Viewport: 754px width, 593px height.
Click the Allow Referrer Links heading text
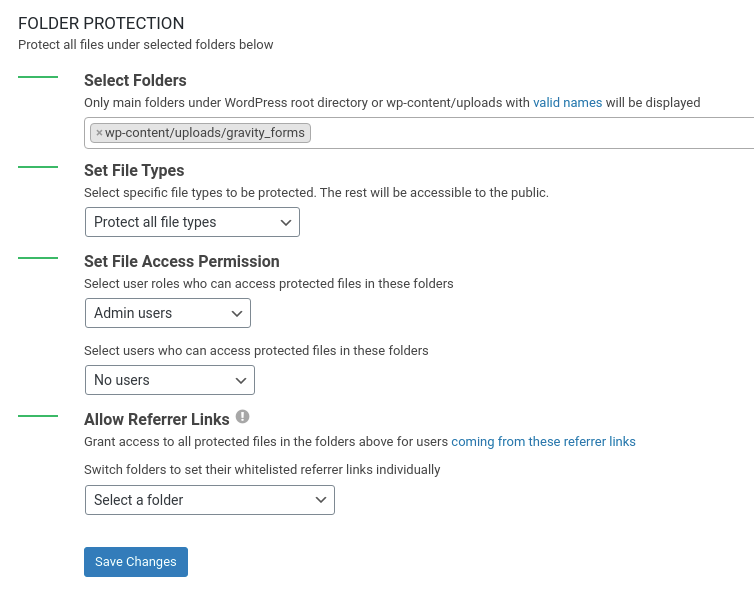pyautogui.click(x=157, y=419)
